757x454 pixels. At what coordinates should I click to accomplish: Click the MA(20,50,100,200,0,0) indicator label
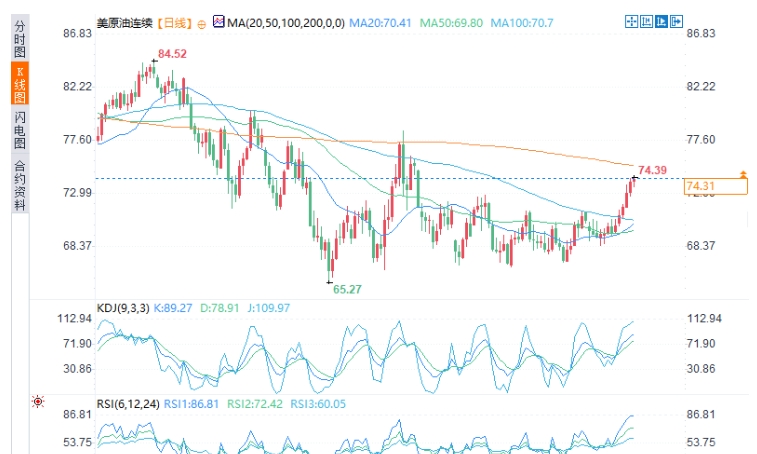(x=286, y=23)
